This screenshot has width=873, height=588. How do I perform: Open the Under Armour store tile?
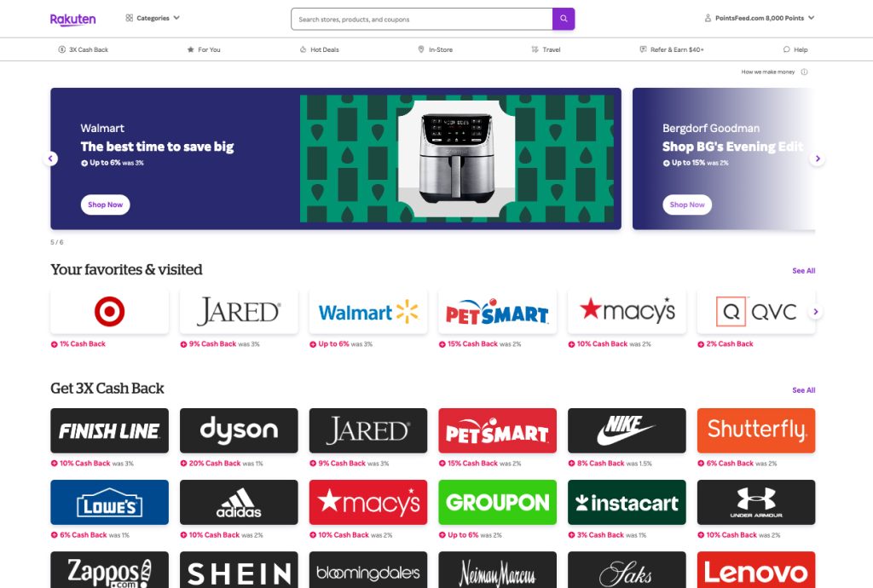click(x=755, y=502)
